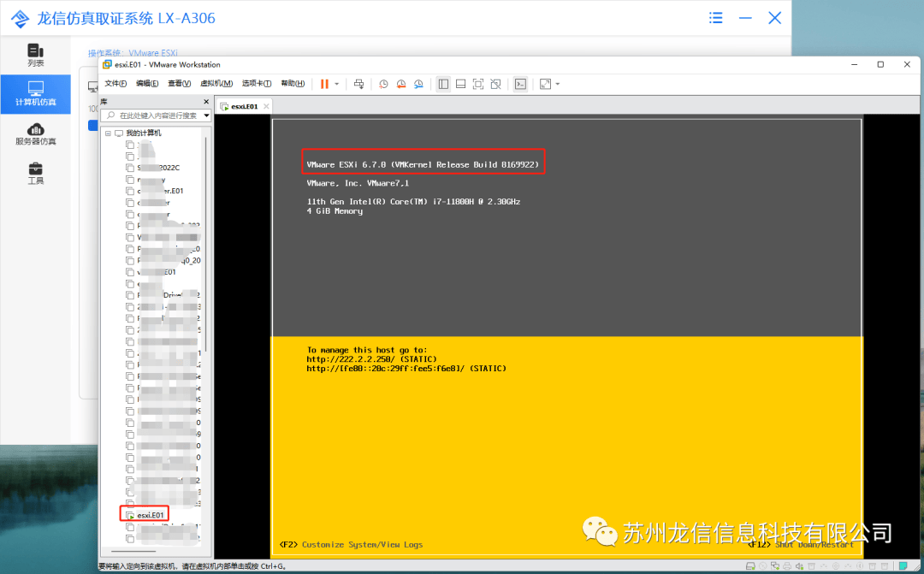Select esxi.E01 in the library tree
The width and height of the screenshot is (924, 574).
point(151,515)
